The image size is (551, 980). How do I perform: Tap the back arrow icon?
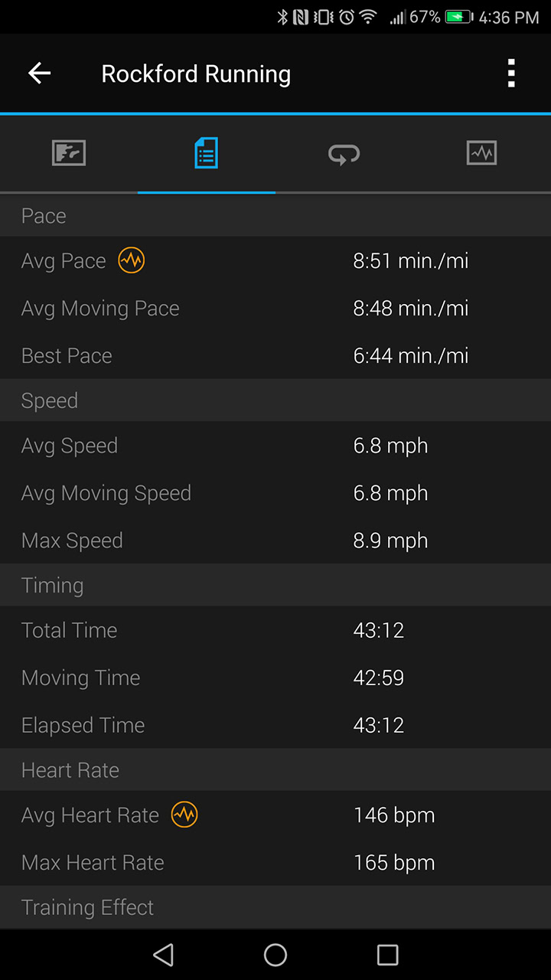pyautogui.click(x=39, y=73)
